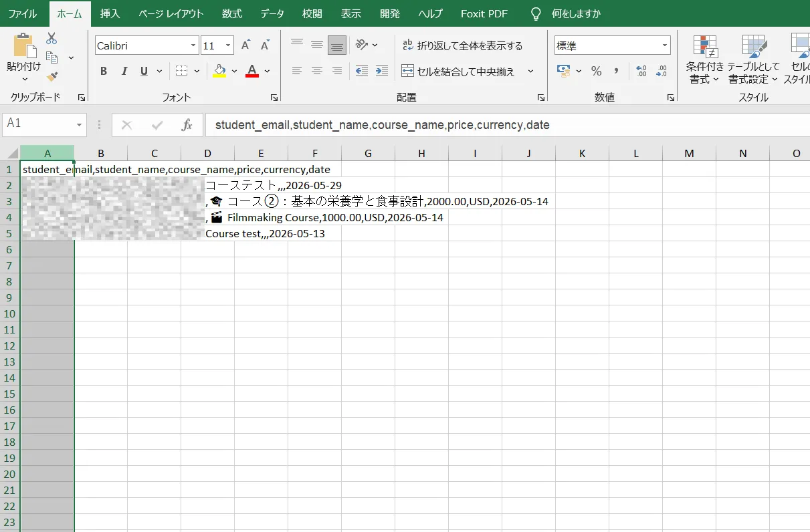Select column D header
This screenshot has width=810, height=532.
click(207, 153)
